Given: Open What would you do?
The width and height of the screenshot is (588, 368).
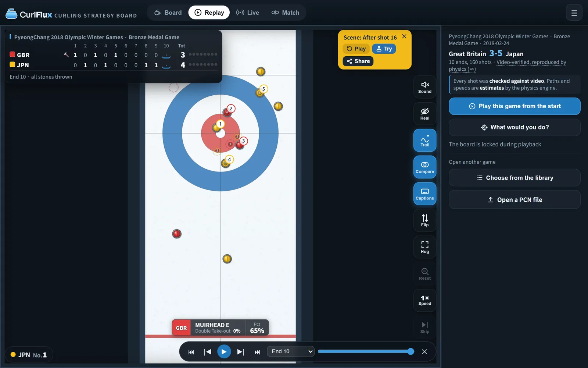Looking at the screenshot, I should tap(514, 127).
